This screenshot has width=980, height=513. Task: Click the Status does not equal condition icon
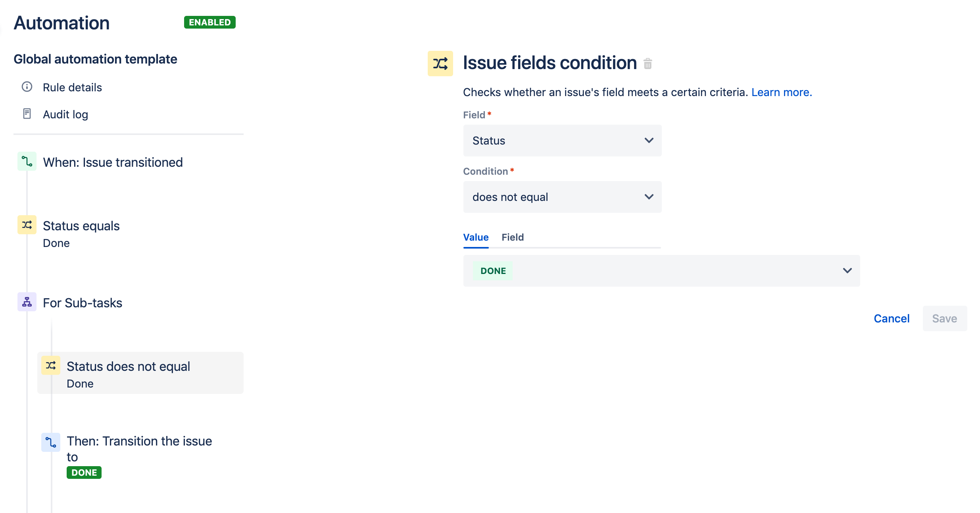pyautogui.click(x=51, y=366)
